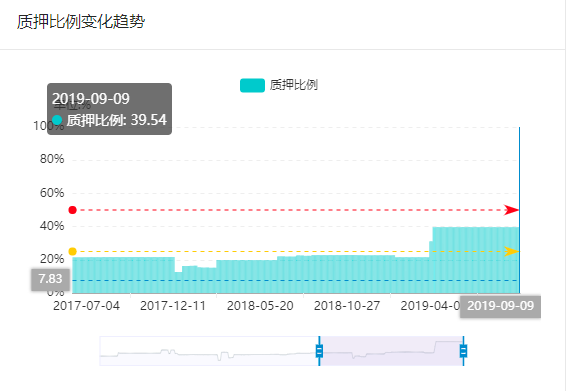Click the highlighted 2019-09-09 axis label
Screen dimensions: 566x391
pos(500,306)
